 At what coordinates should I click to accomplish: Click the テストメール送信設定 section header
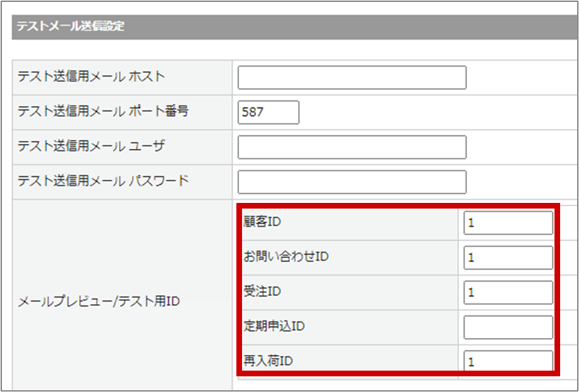point(70,26)
